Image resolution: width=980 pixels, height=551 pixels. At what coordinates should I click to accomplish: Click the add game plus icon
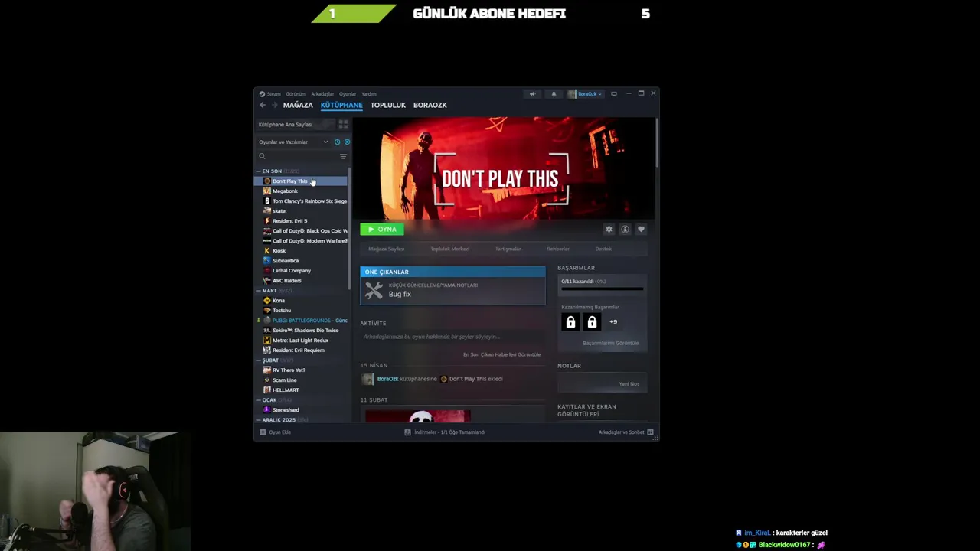pyautogui.click(x=263, y=432)
